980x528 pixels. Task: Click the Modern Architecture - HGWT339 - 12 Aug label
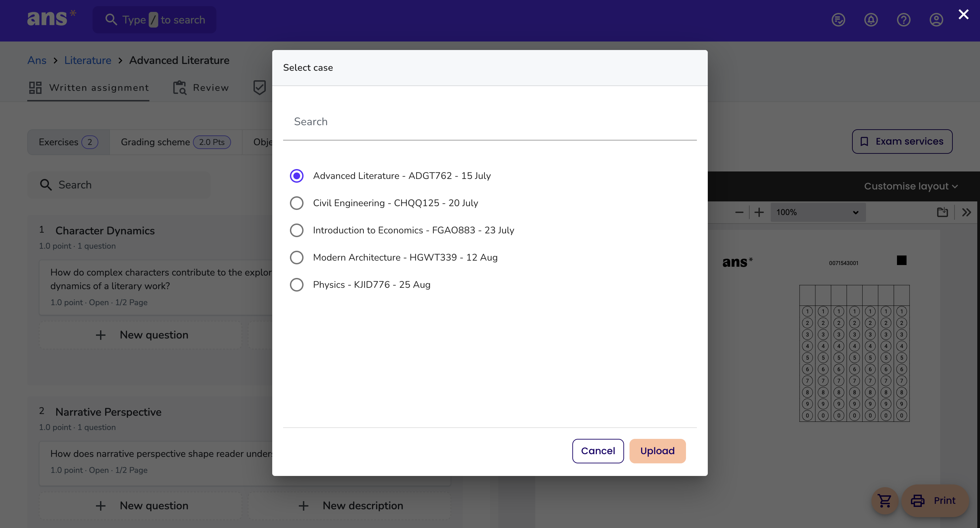coord(405,258)
